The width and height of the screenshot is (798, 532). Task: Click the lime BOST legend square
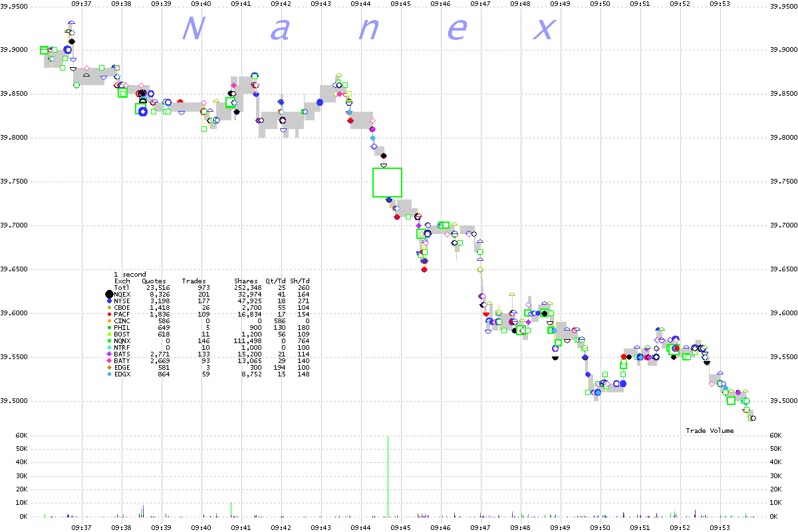tap(109, 334)
